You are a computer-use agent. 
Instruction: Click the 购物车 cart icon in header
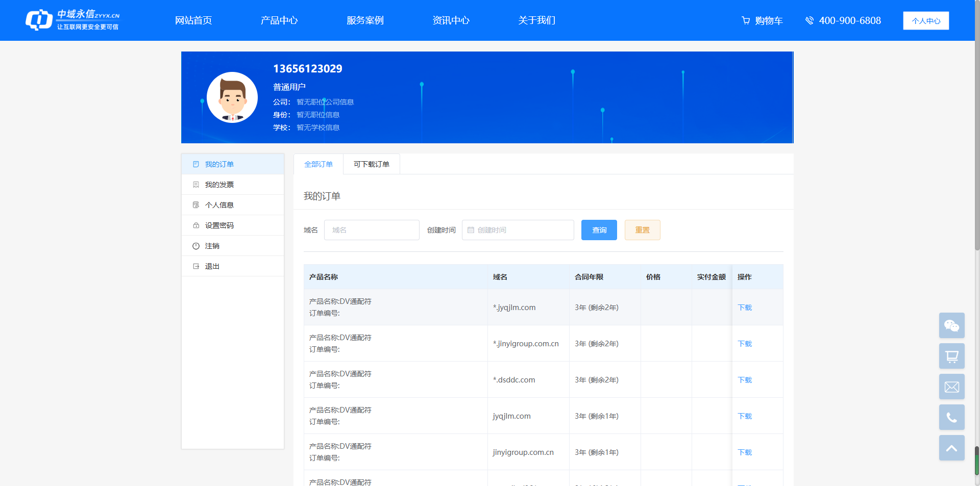pos(745,20)
